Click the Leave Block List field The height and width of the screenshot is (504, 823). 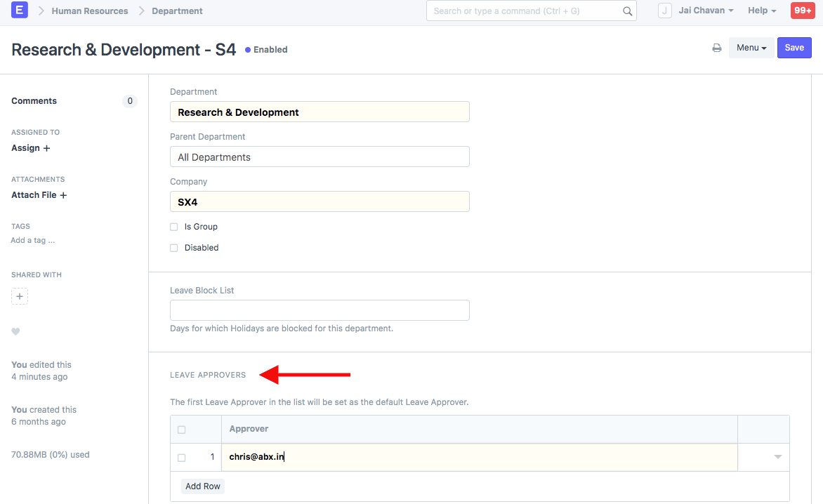pos(320,310)
